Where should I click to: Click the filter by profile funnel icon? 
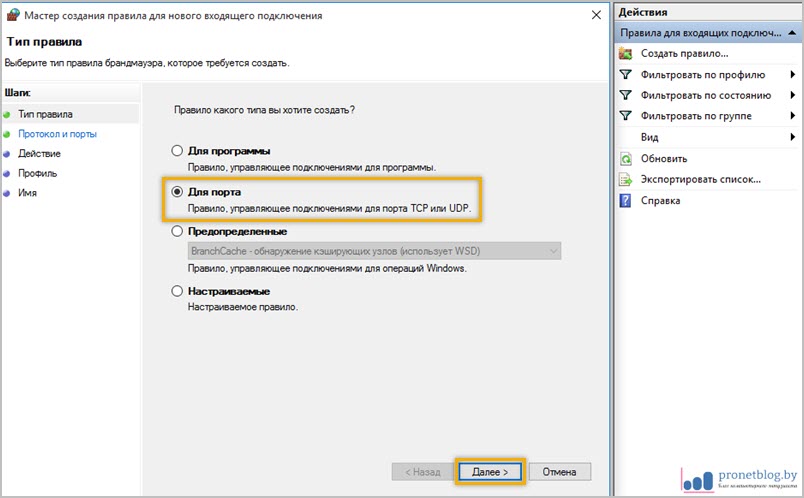click(x=626, y=74)
